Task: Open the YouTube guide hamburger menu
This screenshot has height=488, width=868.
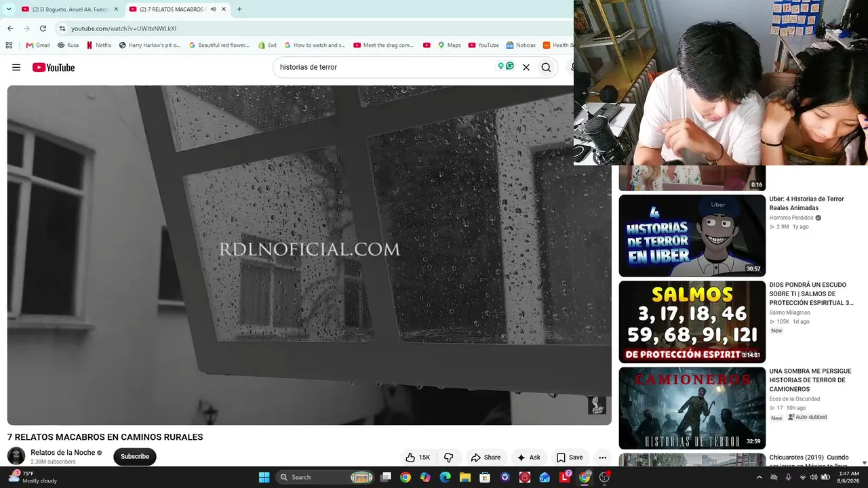Action: tap(16, 67)
